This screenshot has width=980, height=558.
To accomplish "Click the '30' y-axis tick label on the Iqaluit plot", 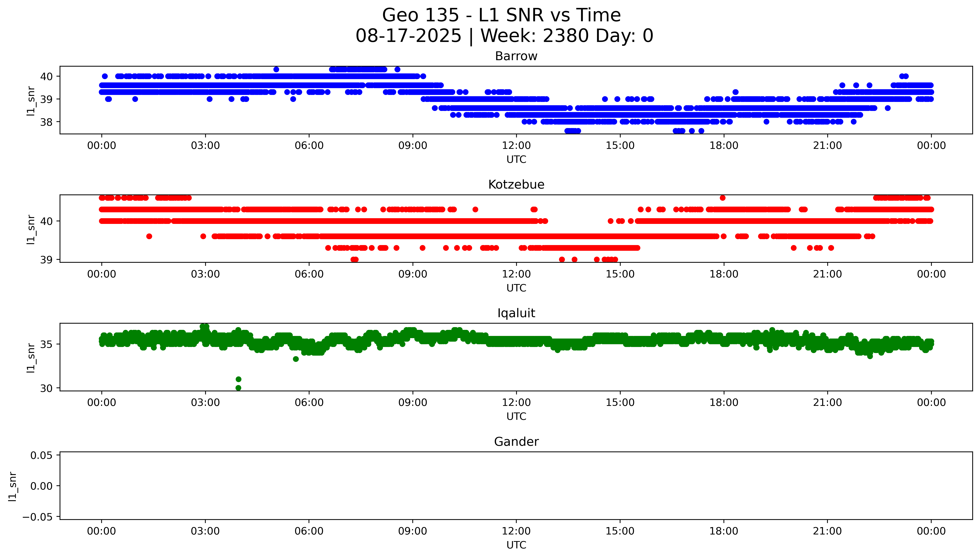I will [x=46, y=388].
